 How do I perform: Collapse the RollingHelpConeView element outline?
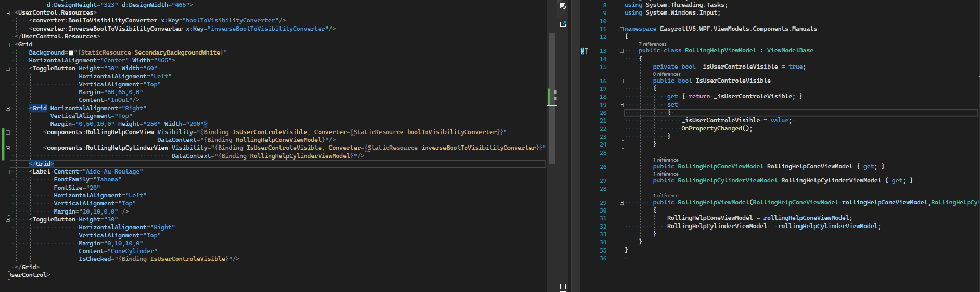[x=8, y=132]
